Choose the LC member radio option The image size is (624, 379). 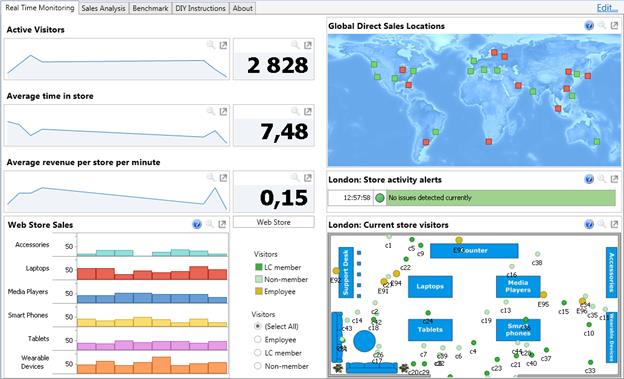(257, 353)
